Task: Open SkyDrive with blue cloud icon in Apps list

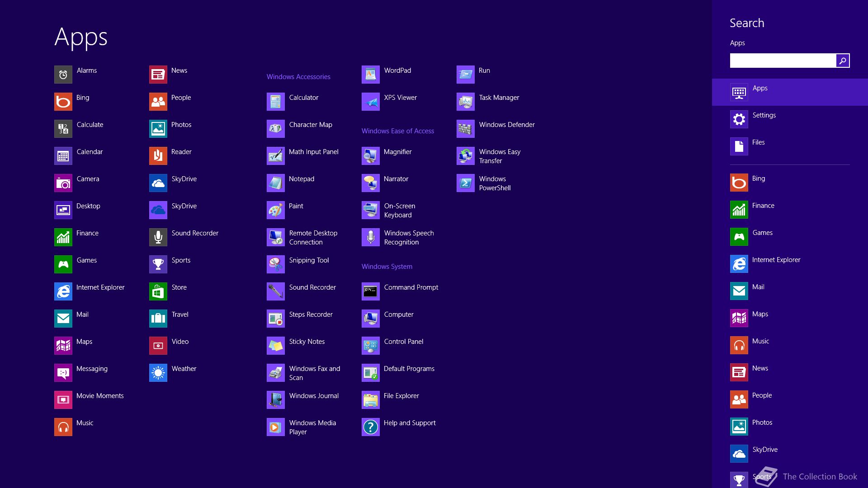Action: click(158, 210)
